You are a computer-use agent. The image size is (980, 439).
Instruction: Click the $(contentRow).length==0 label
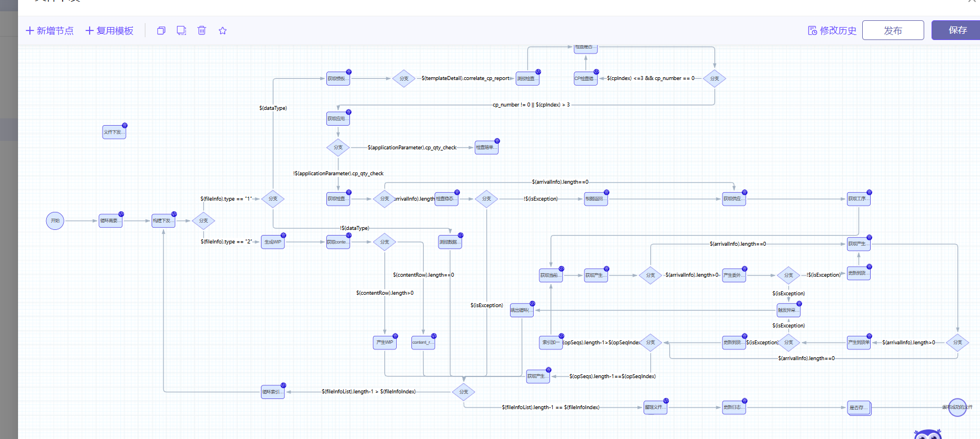pyautogui.click(x=423, y=275)
